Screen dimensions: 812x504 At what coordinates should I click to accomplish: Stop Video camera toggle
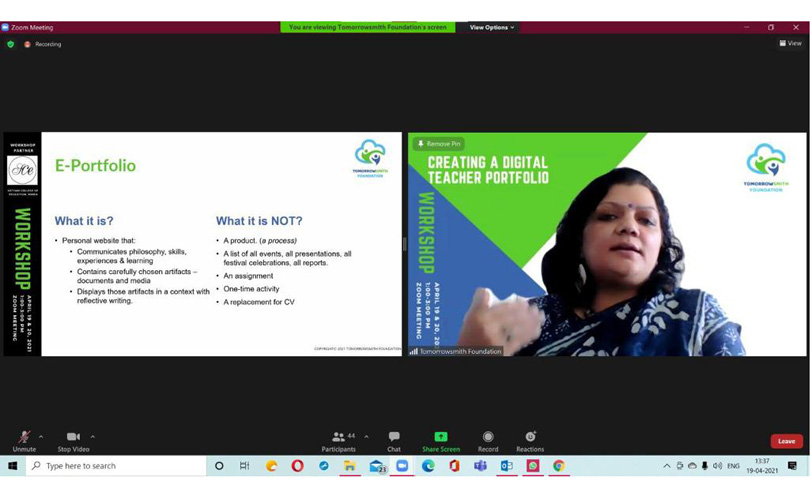tap(73, 441)
